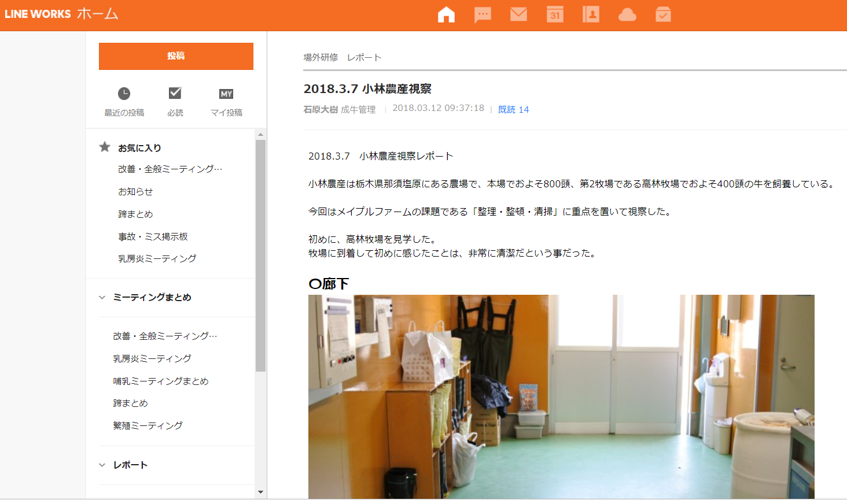
Task: Open 改善・全般ミーティング under ミーティングまとめ
Action: [x=165, y=336]
